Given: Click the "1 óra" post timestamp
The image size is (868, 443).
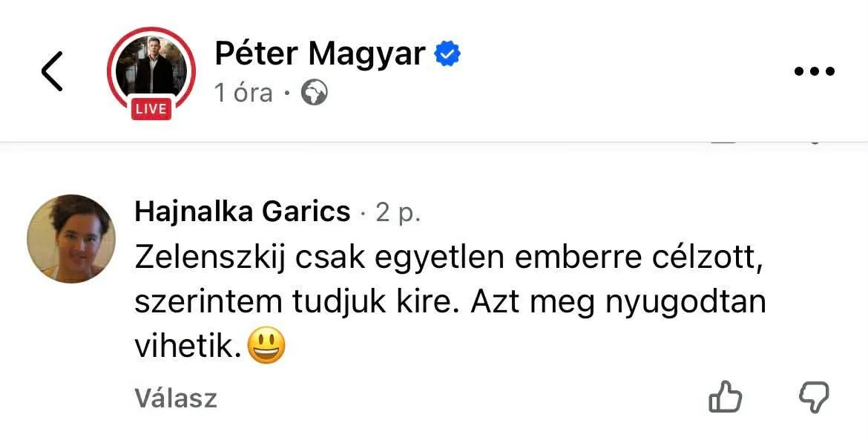Looking at the screenshot, I should (x=243, y=93).
